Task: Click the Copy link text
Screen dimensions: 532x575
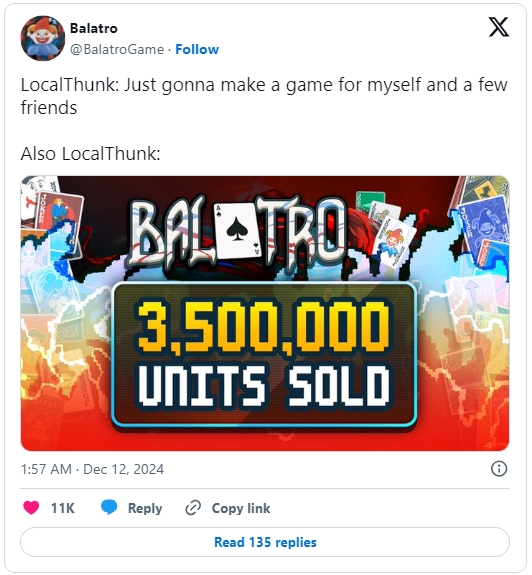Action: [241, 508]
